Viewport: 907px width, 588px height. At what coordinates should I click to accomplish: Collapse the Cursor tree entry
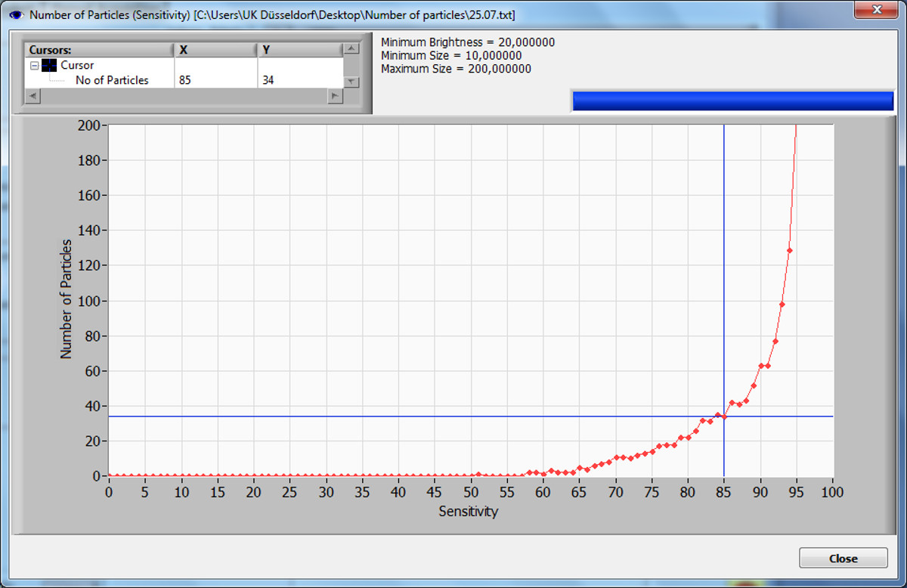pyautogui.click(x=34, y=66)
